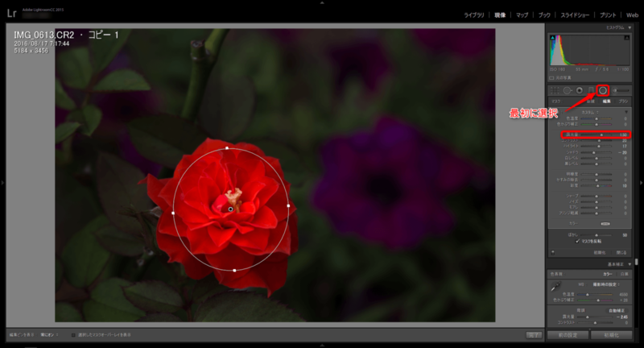Viewport: 644px width, 348px height.
Task: Switch to the Web module
Action: 632,15
